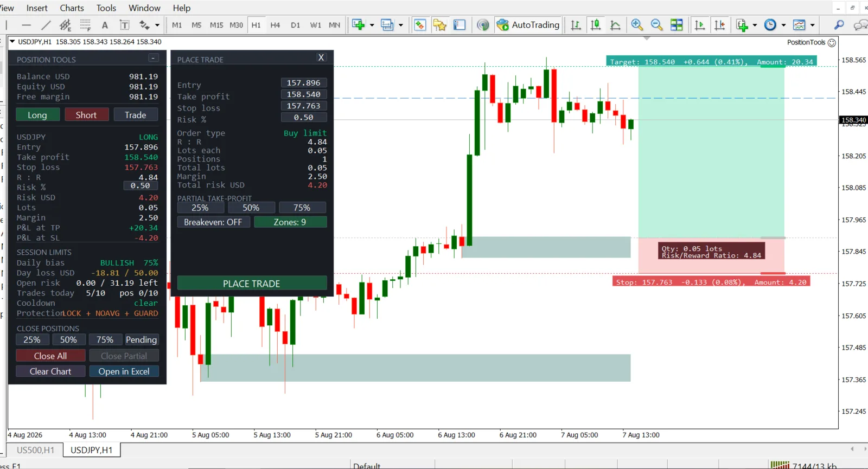Click the Risk % field in Place Trade
Screen dimensions: 868x469
pyautogui.click(x=304, y=117)
